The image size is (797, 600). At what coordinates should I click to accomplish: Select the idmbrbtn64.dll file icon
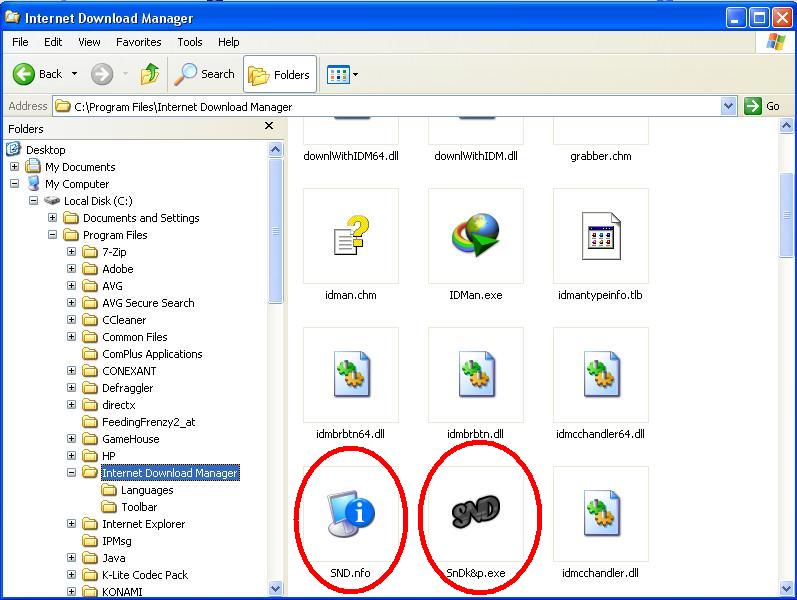click(x=351, y=375)
